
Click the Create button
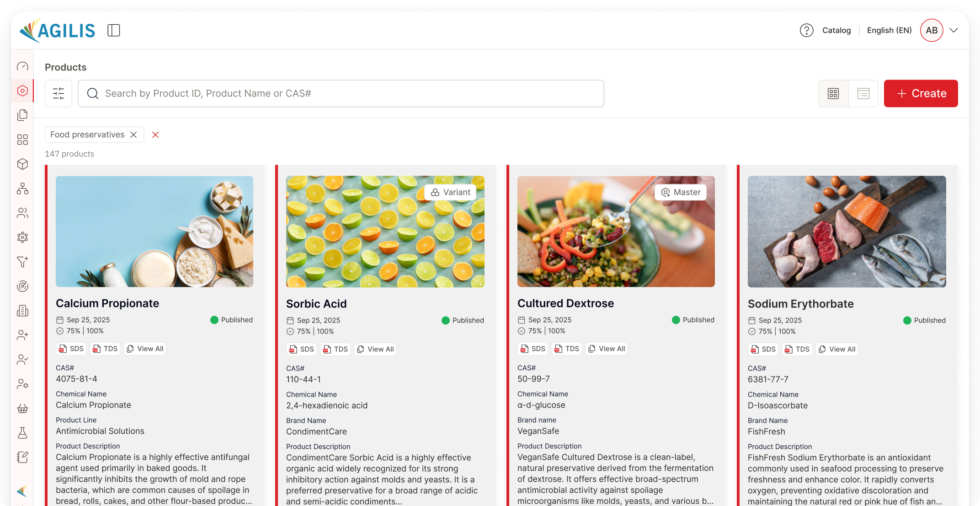(921, 93)
